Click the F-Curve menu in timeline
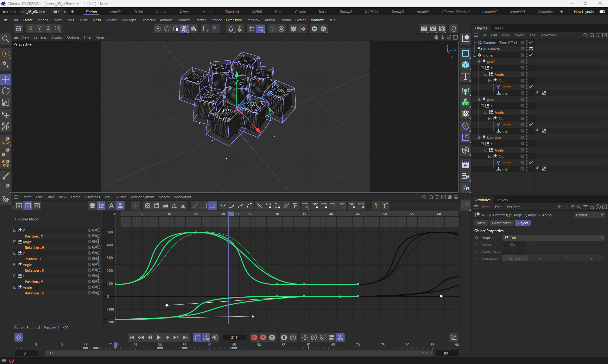 (x=120, y=197)
